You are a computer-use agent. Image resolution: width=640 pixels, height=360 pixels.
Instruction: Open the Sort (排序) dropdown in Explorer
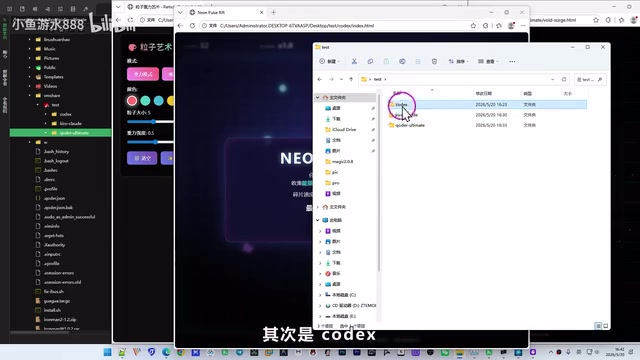pos(458,61)
